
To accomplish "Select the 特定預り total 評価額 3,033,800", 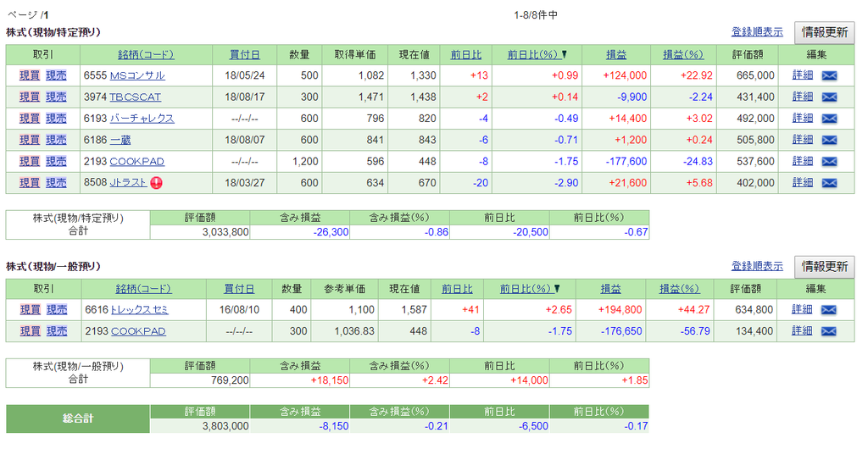I will coord(225,232).
